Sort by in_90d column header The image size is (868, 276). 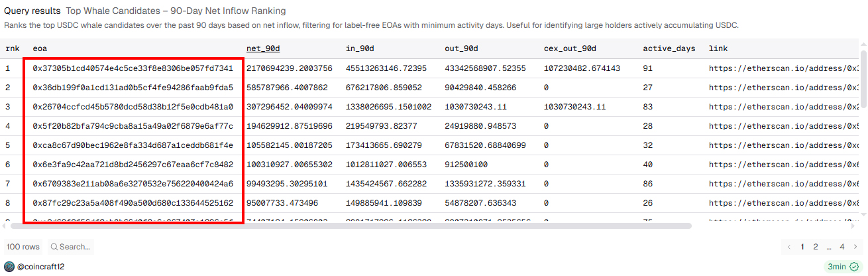pyautogui.click(x=360, y=48)
